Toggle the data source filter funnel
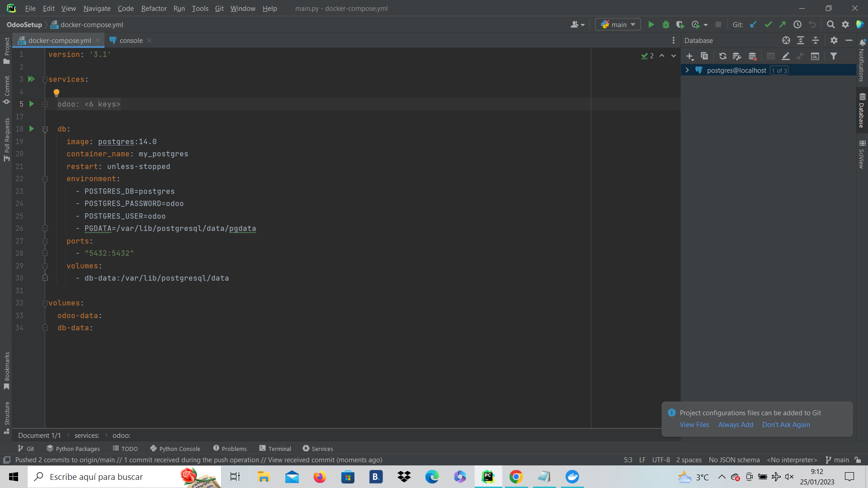Viewport: 868px width, 488px height. click(834, 56)
